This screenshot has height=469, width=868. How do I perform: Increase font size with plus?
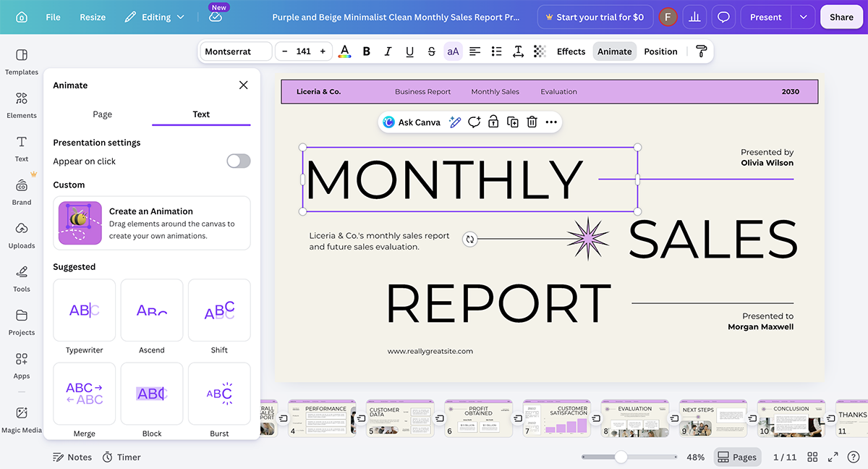point(323,51)
